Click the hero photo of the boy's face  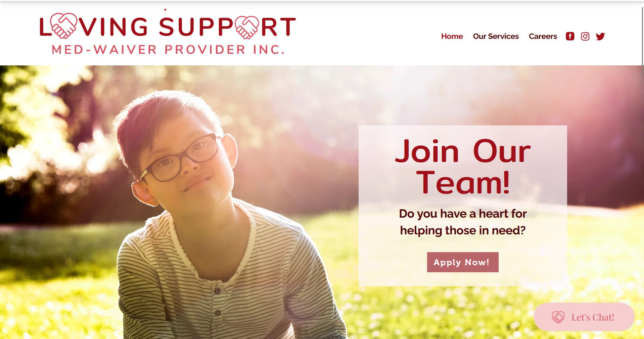click(181, 151)
